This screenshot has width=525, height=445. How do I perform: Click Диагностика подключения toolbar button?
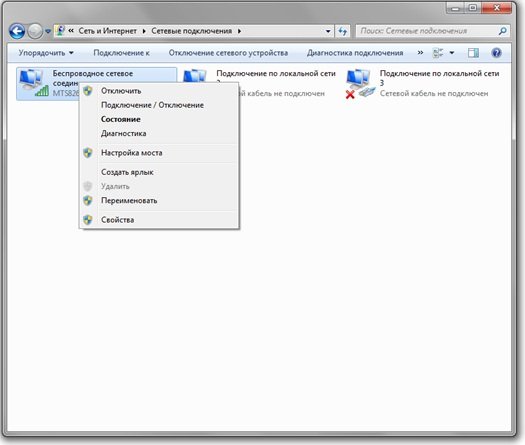click(355, 53)
